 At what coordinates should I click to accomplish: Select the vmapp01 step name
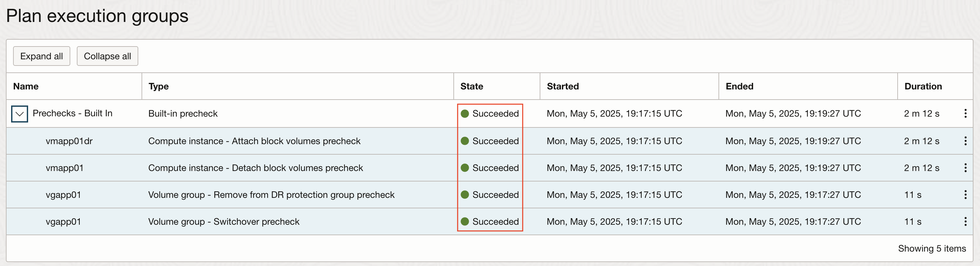click(65, 168)
